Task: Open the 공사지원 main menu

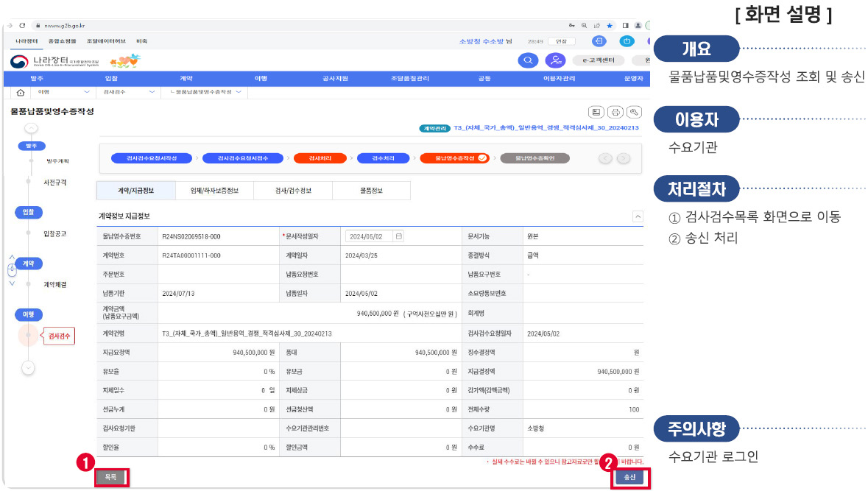Action: point(336,79)
